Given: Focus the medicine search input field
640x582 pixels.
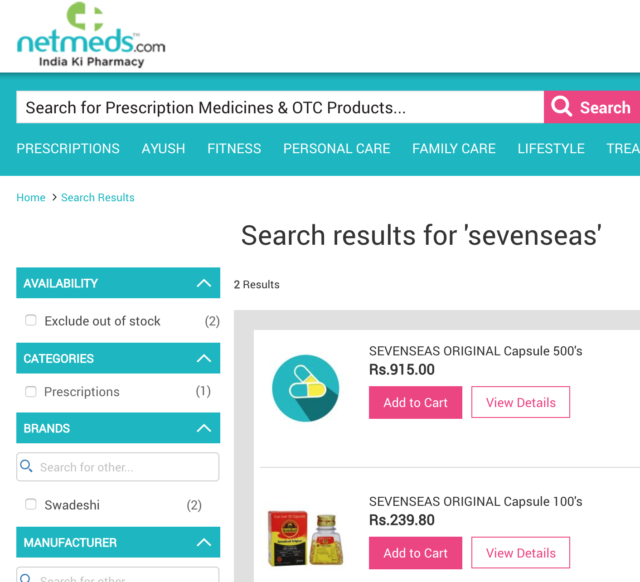Looking at the screenshot, I should (x=280, y=108).
